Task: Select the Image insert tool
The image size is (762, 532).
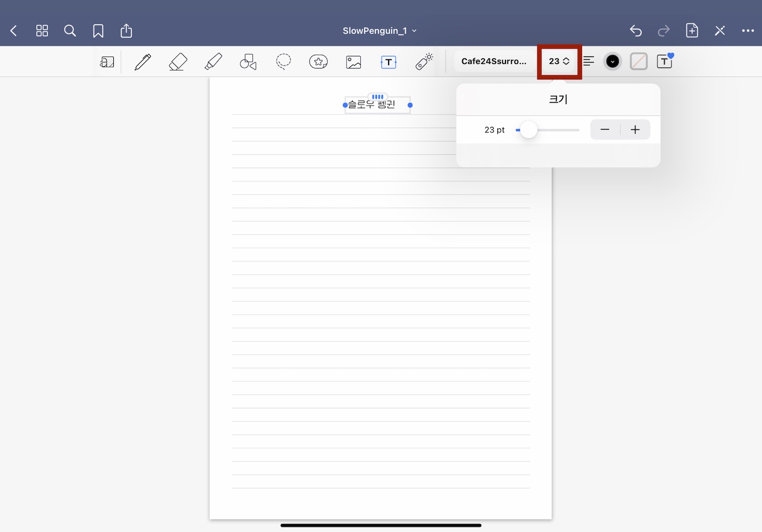Action: coord(354,62)
